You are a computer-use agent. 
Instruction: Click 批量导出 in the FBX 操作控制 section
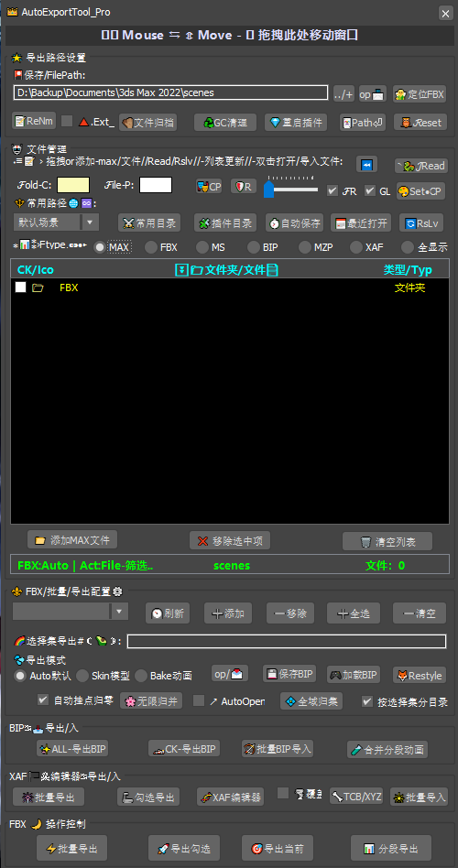pyautogui.click(x=72, y=848)
